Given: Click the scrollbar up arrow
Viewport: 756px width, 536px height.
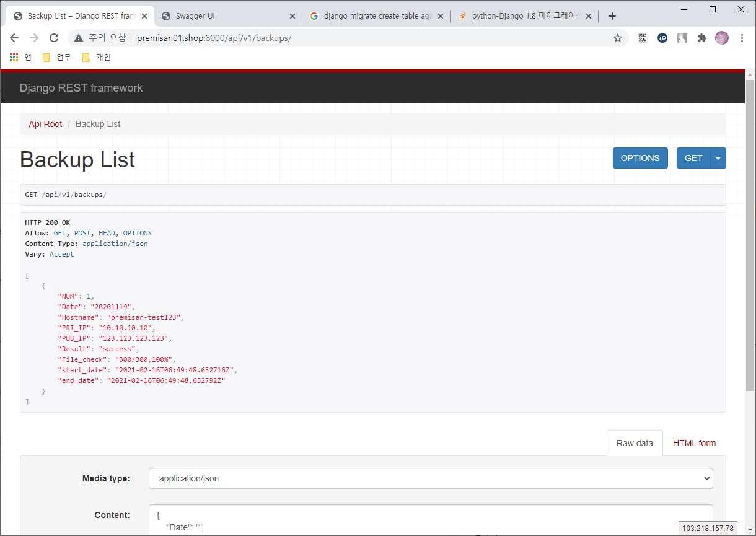Looking at the screenshot, I should pos(750,74).
